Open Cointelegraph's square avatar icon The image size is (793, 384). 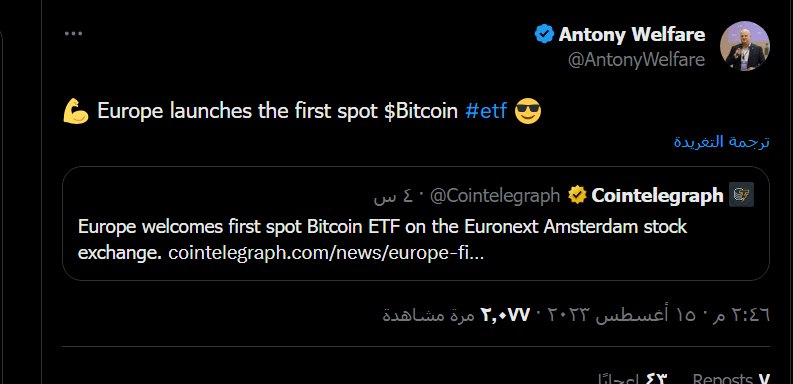pos(741,195)
